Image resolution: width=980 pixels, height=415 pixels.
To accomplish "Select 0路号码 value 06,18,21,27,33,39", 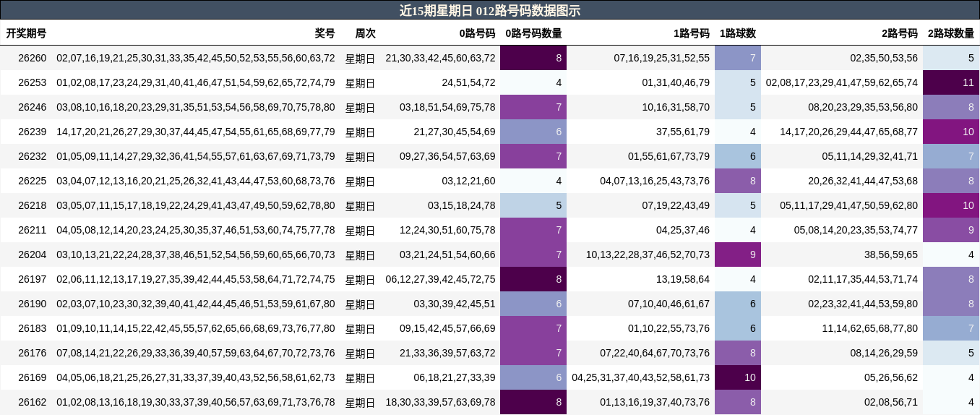I will tap(455, 377).
